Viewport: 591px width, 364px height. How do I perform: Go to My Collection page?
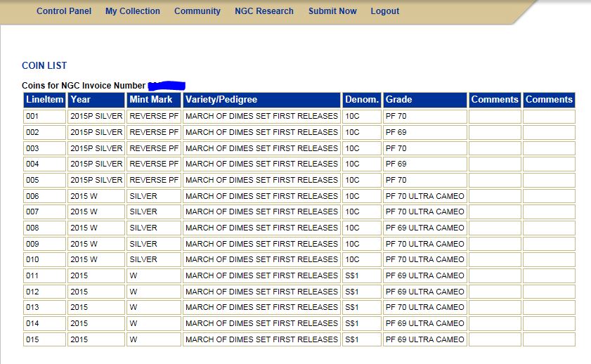coord(132,11)
